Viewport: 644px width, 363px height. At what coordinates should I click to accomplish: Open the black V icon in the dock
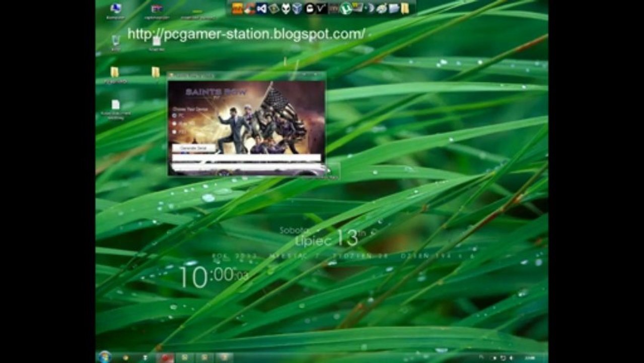pos(321,9)
